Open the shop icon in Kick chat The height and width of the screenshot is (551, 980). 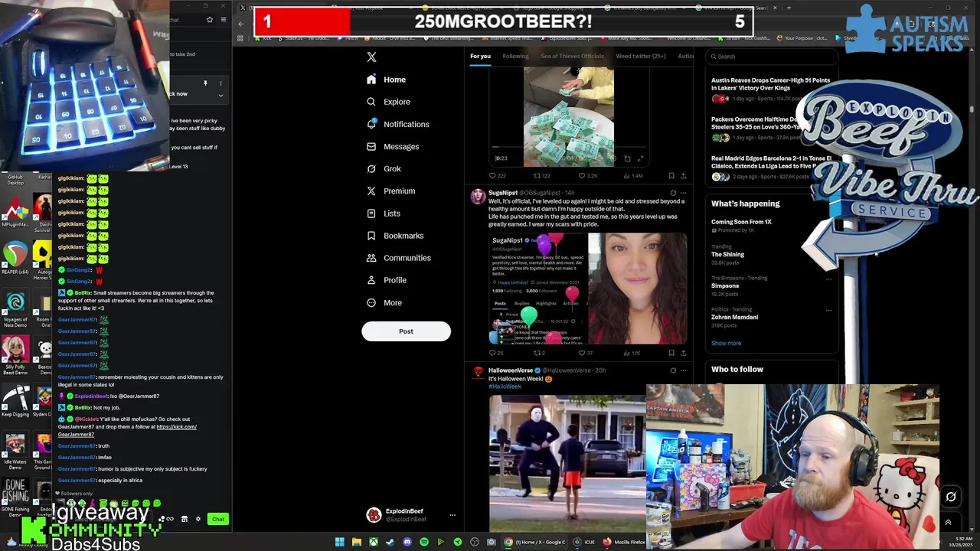tap(184, 520)
